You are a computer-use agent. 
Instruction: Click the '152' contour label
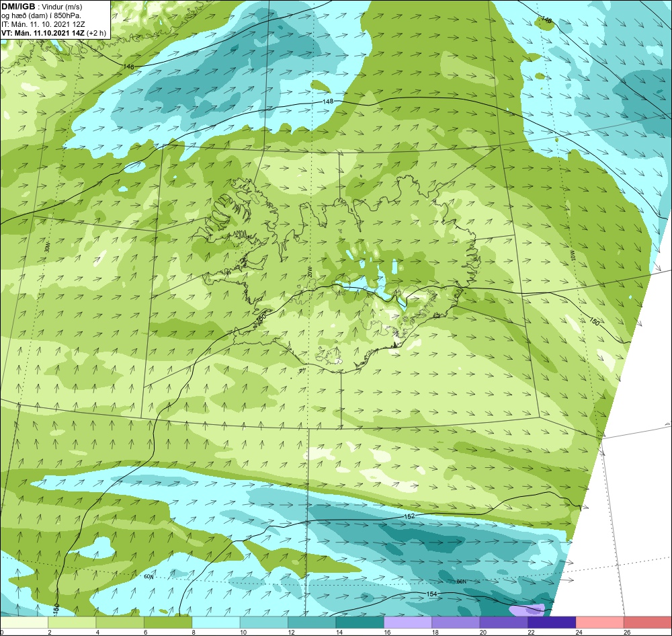pyautogui.click(x=409, y=516)
